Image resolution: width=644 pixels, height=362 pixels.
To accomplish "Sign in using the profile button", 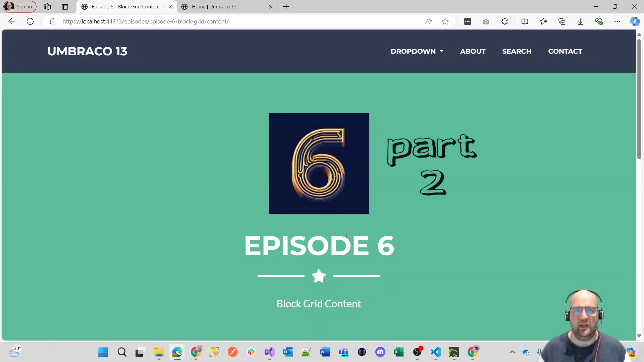I will pyautogui.click(x=19, y=6).
